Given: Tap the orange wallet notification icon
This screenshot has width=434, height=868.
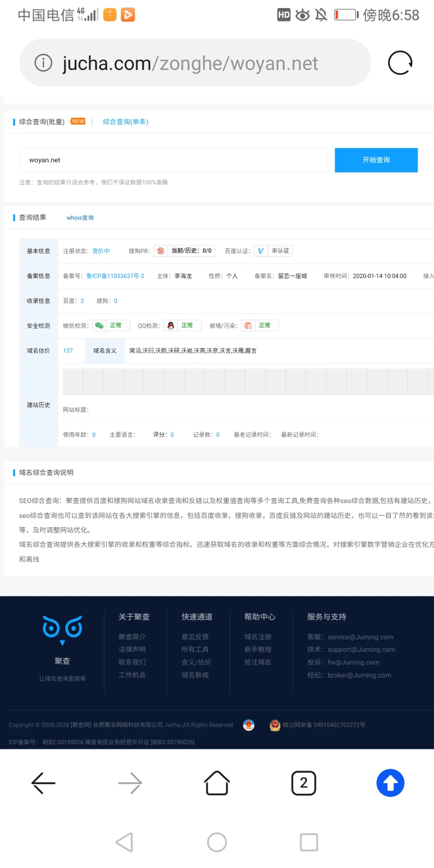Looking at the screenshot, I should pos(110,15).
